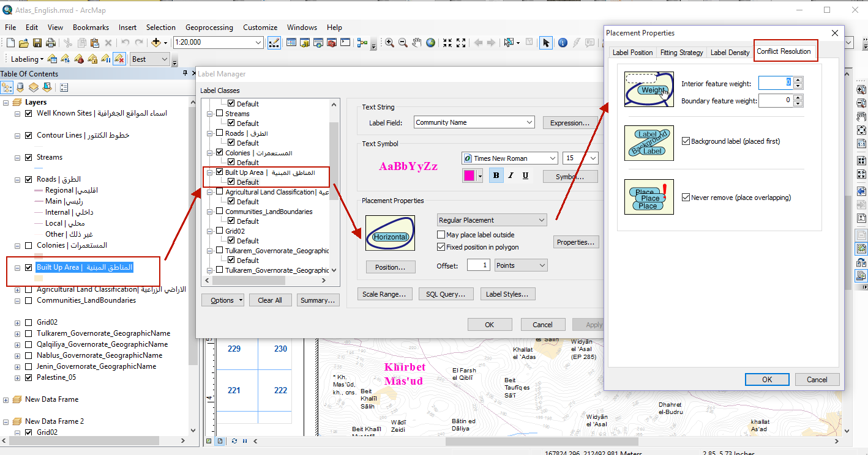Select the Zoom Out tool
This screenshot has height=455, width=868.
point(403,43)
